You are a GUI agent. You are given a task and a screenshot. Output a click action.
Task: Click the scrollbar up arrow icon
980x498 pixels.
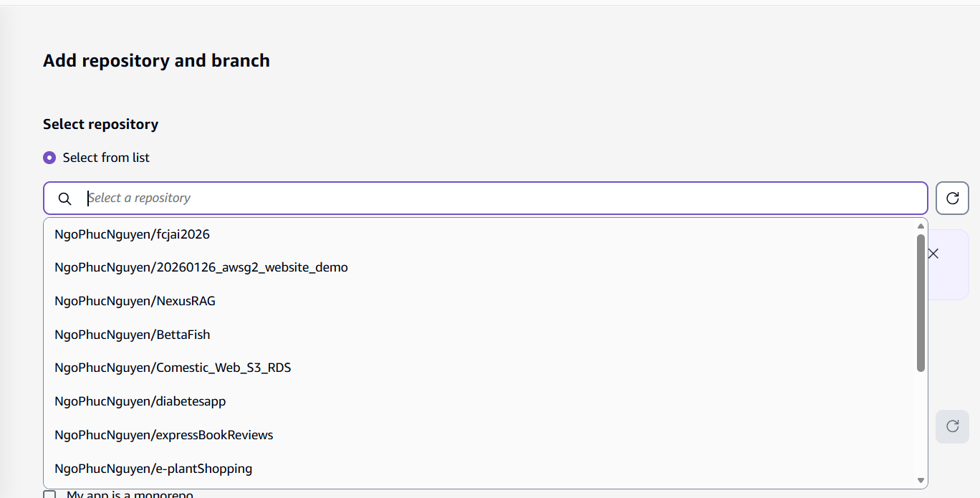(921, 226)
